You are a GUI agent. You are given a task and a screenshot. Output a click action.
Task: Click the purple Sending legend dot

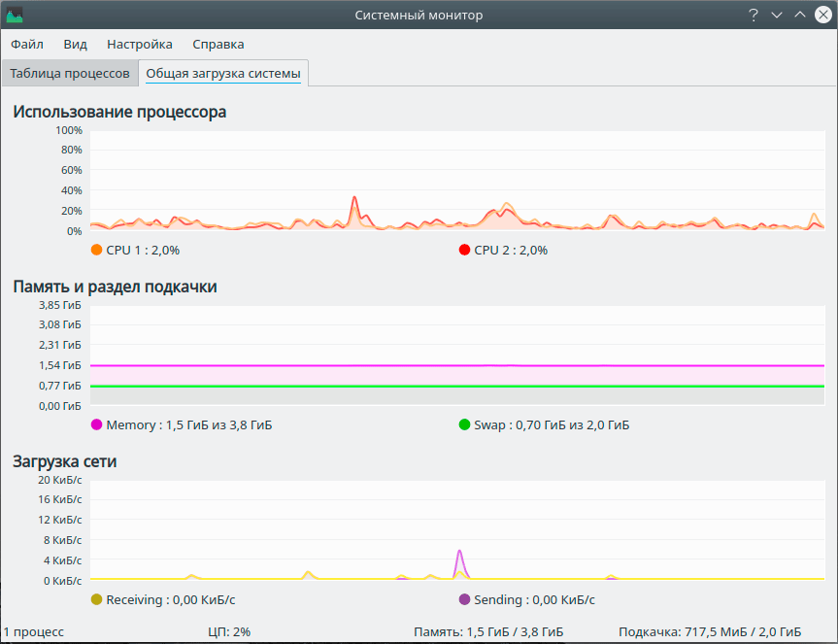(464, 599)
